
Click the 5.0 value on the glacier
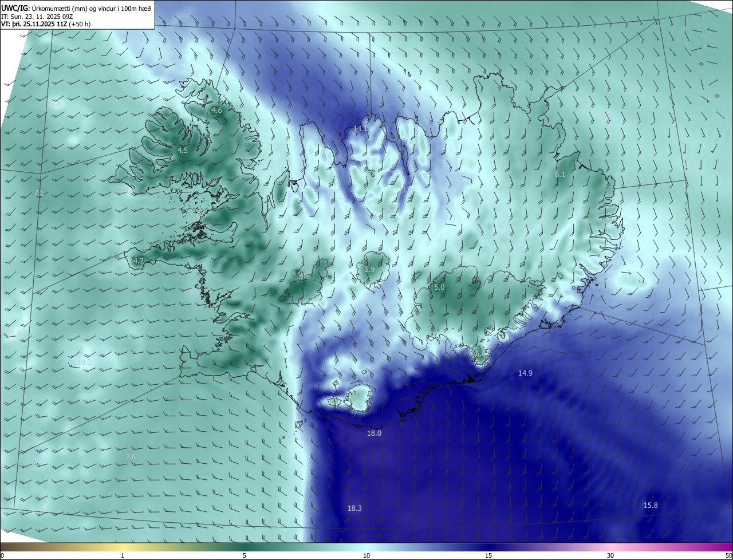pyautogui.click(x=439, y=287)
